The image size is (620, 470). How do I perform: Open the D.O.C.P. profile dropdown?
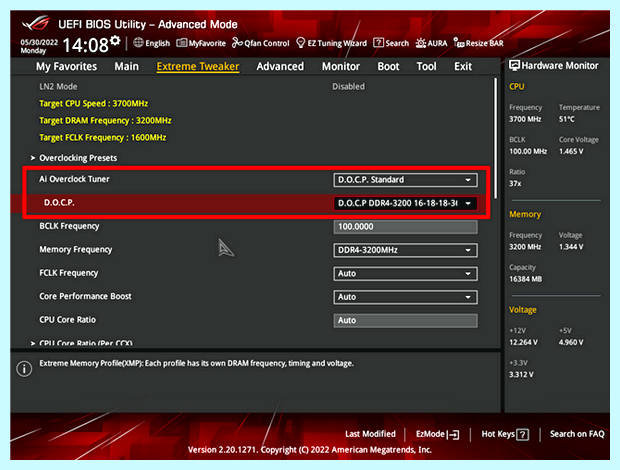click(x=405, y=203)
